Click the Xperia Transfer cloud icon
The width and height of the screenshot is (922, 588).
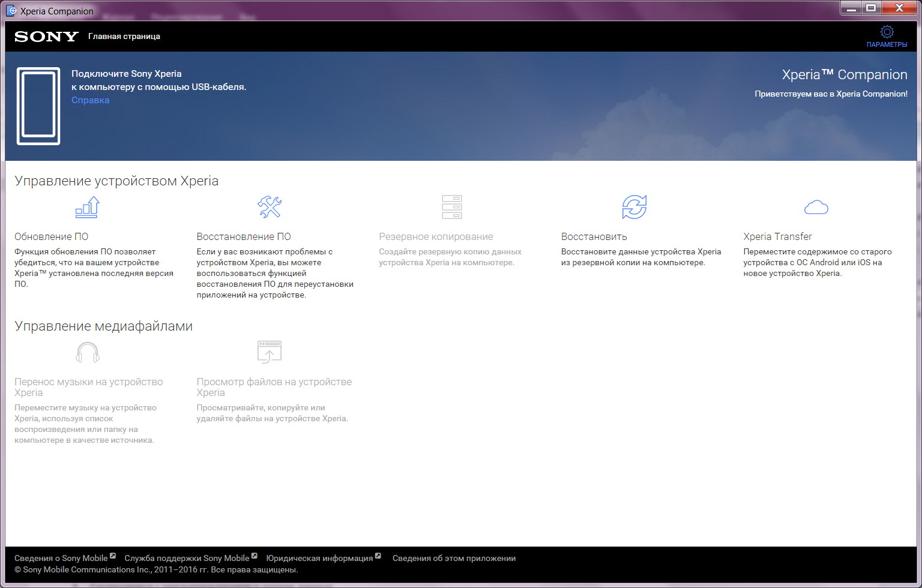pos(816,208)
